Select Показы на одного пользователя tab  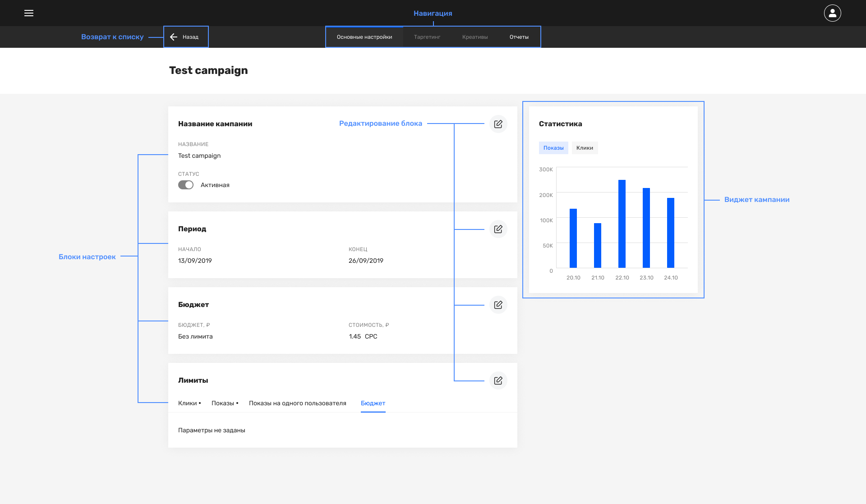(x=298, y=403)
